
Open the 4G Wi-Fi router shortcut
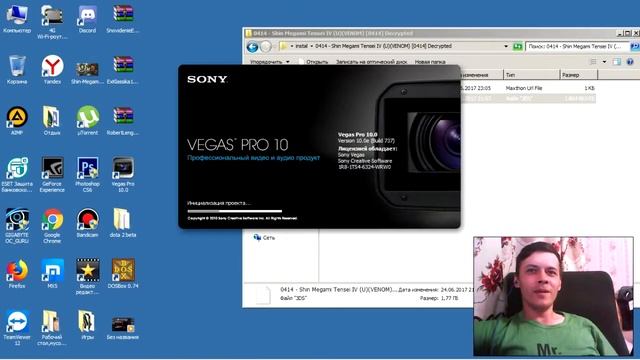pos(52,22)
